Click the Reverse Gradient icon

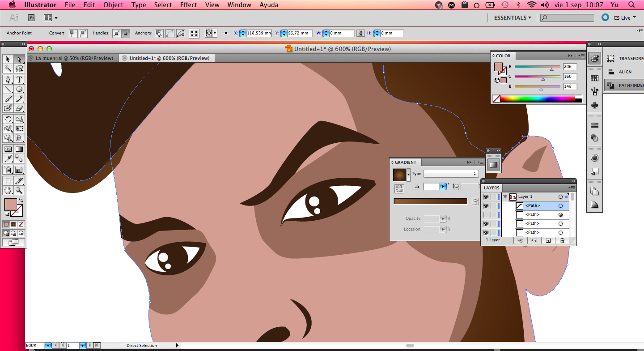coord(399,188)
